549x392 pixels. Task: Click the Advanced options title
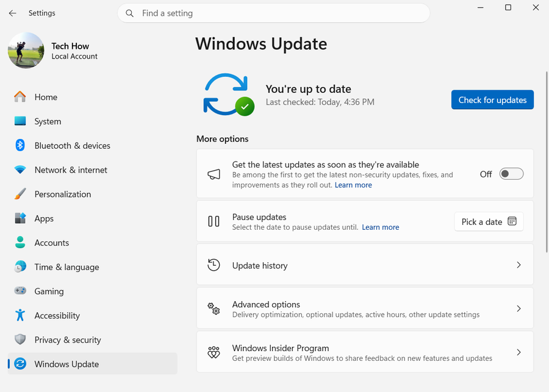tap(266, 304)
